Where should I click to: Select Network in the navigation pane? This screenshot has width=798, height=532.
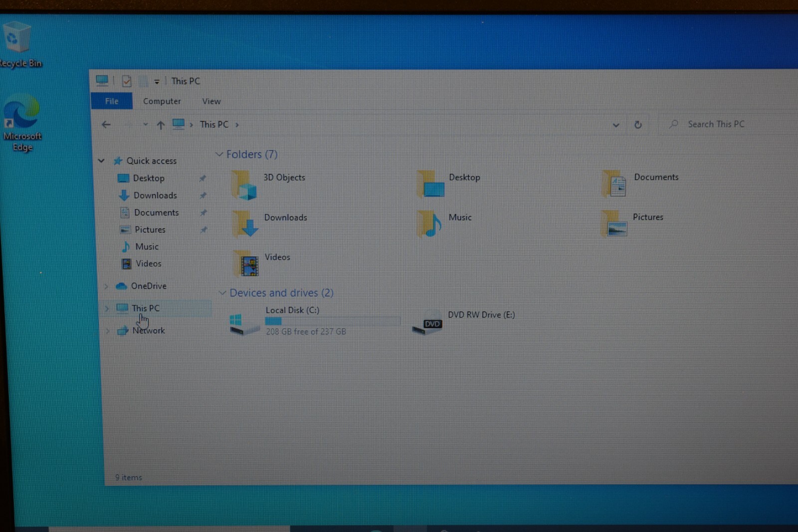click(x=149, y=330)
